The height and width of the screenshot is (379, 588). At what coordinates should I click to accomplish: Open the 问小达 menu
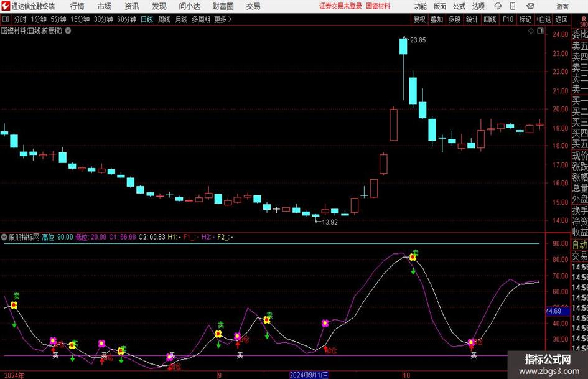[x=189, y=6]
